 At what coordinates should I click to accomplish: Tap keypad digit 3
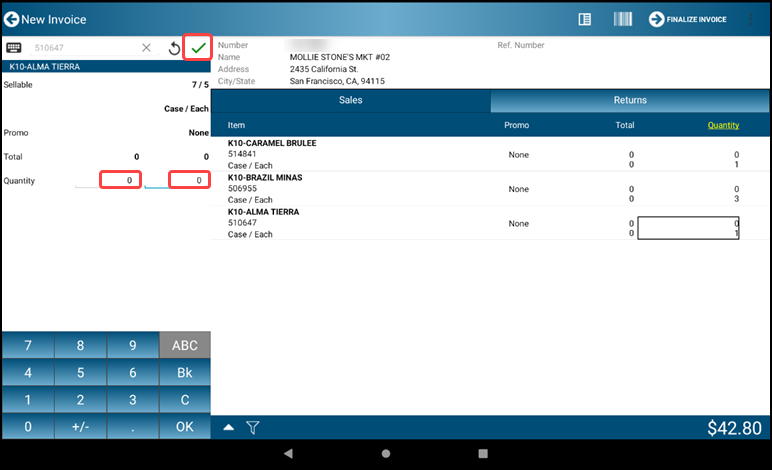[132, 400]
